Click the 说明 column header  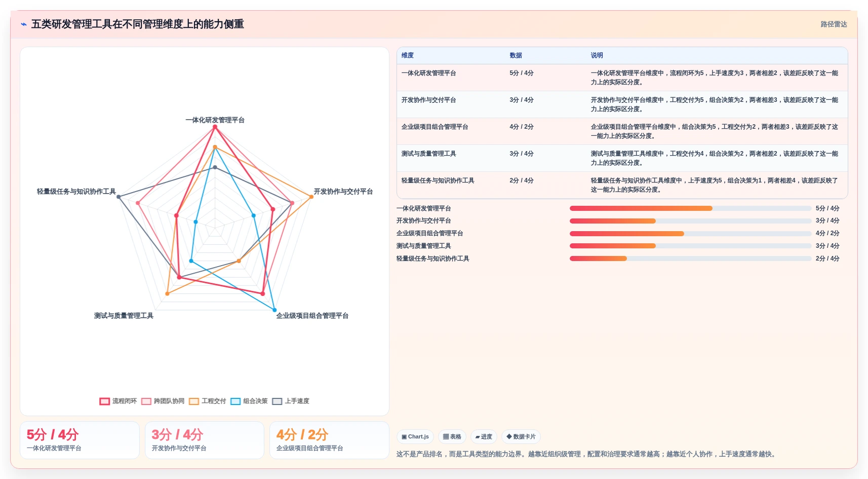(597, 55)
